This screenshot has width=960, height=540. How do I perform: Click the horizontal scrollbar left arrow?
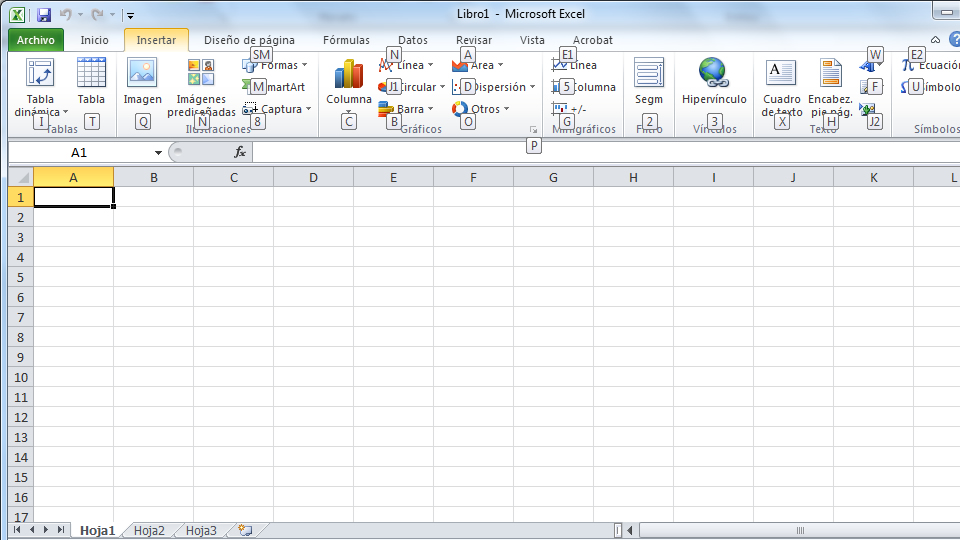[629, 530]
